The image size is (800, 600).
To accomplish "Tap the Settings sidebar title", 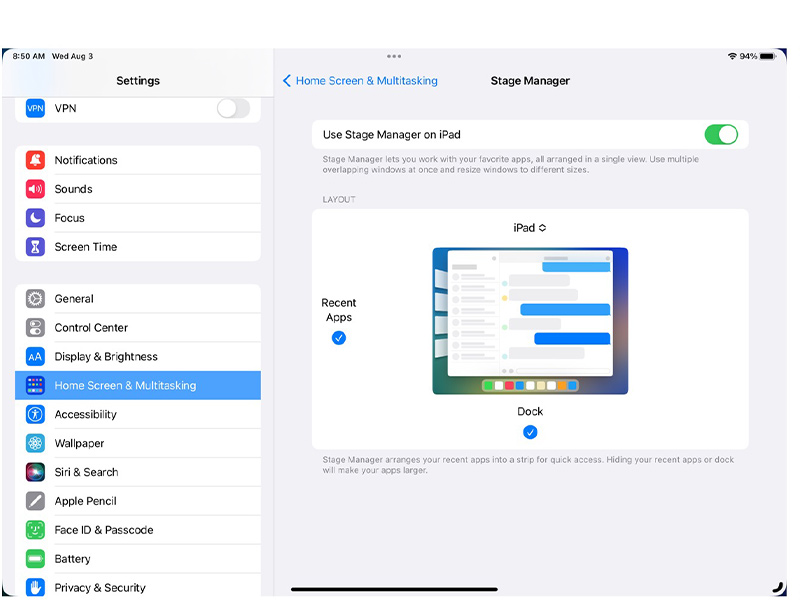I will (138, 81).
